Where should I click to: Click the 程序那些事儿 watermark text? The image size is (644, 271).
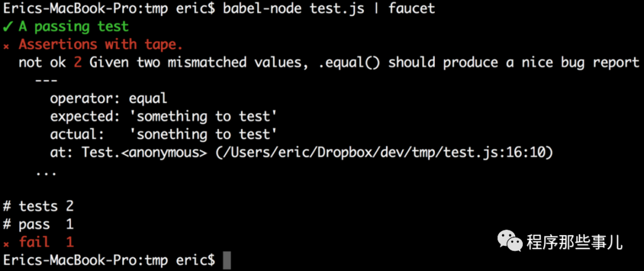pyautogui.click(x=574, y=242)
